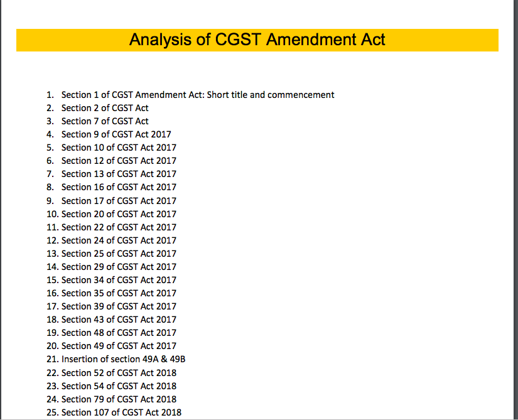The image size is (518, 420).
Task: Open 'Section 39 of CGST Act 2017'
Action: 119,306
